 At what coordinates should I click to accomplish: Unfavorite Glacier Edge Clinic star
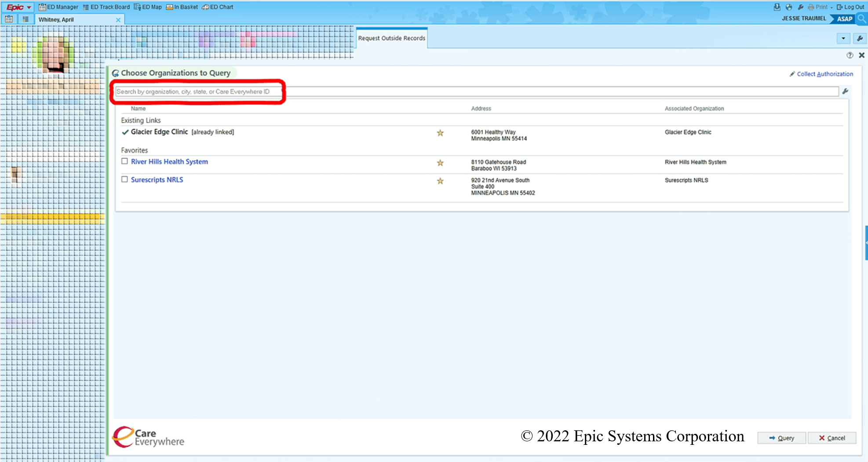440,133
